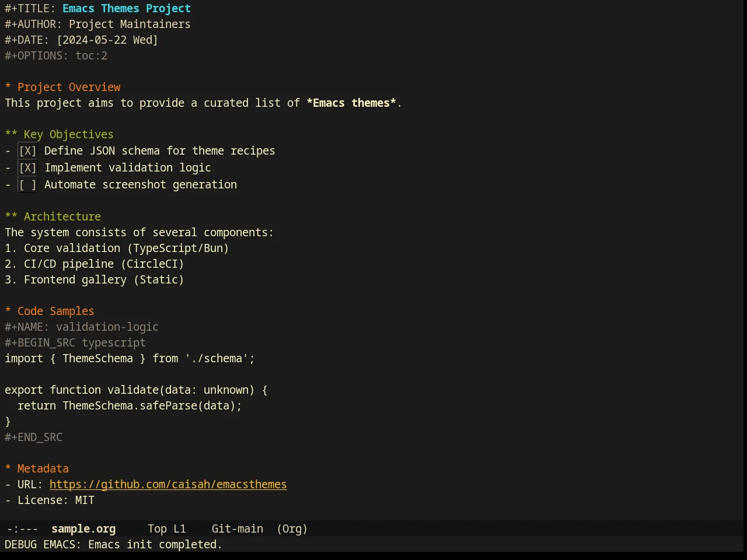Click the -:--- buffer status flags

point(22,528)
